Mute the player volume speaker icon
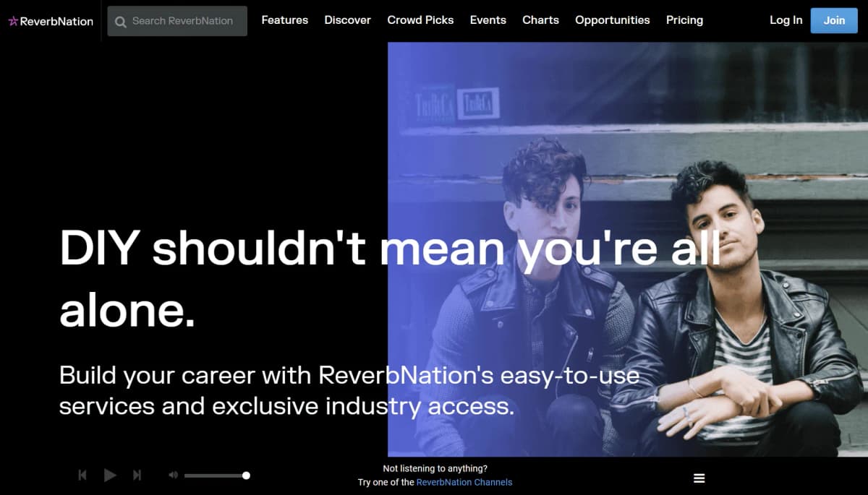 [x=173, y=475]
